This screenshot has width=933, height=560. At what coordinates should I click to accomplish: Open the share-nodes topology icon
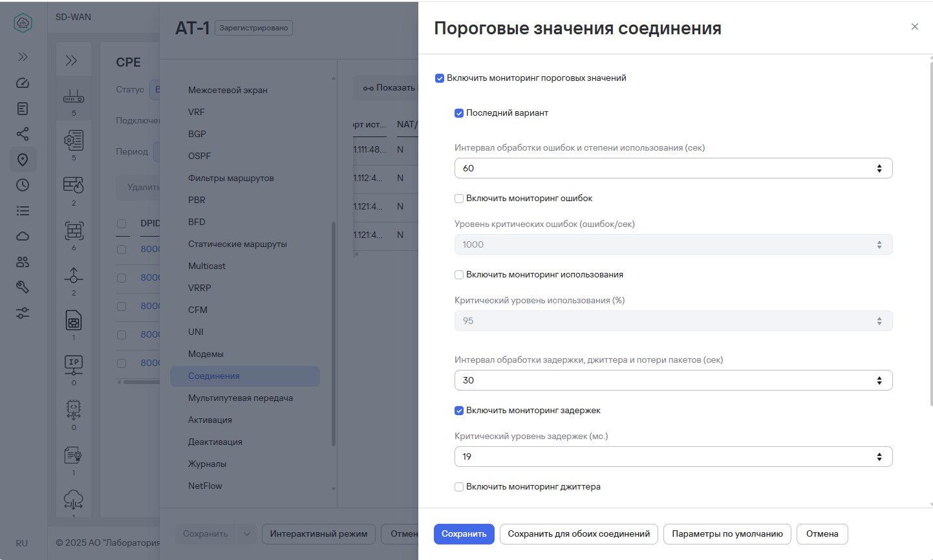point(23,134)
